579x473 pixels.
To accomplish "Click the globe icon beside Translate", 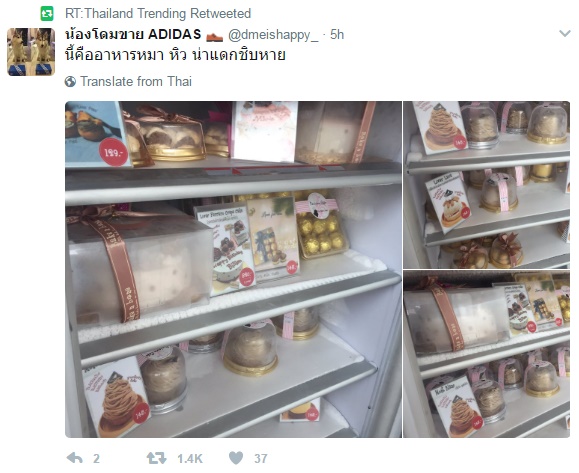I will coord(70,81).
